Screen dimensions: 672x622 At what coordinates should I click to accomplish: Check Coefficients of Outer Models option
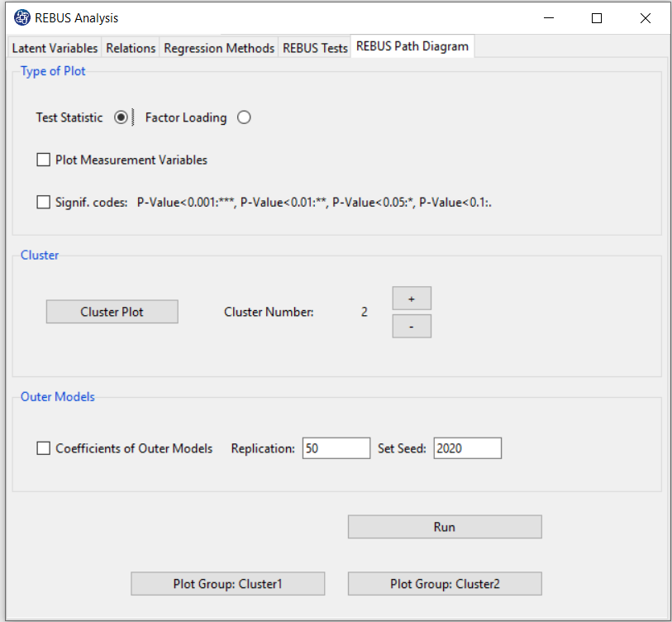(44, 448)
